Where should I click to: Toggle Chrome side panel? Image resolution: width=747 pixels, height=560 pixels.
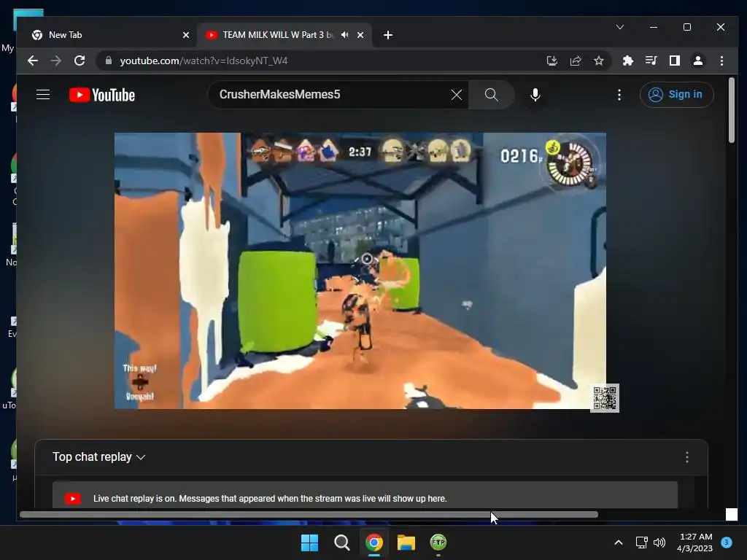(675, 61)
